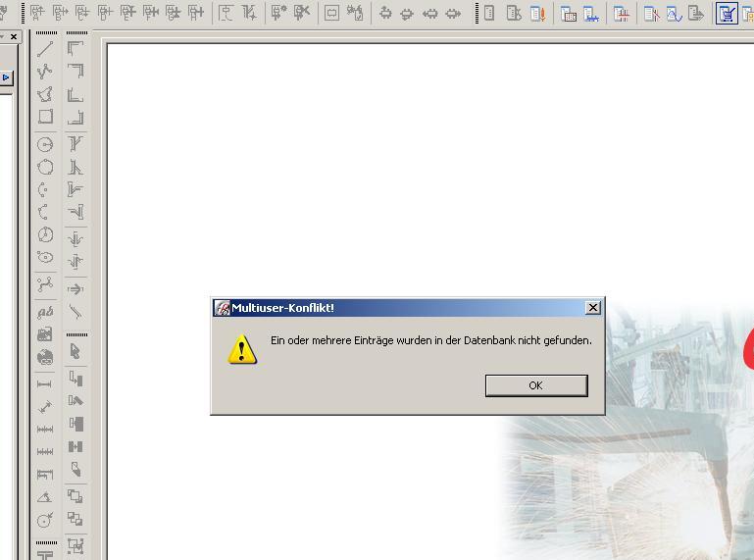Insert angle connection up-left
This screenshot has height=560, width=754.
(x=75, y=117)
